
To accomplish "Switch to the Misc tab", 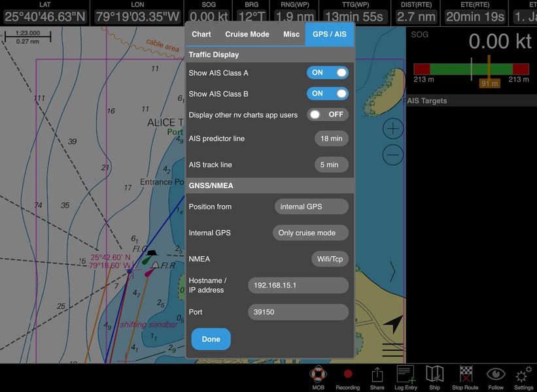I will coord(292,34).
